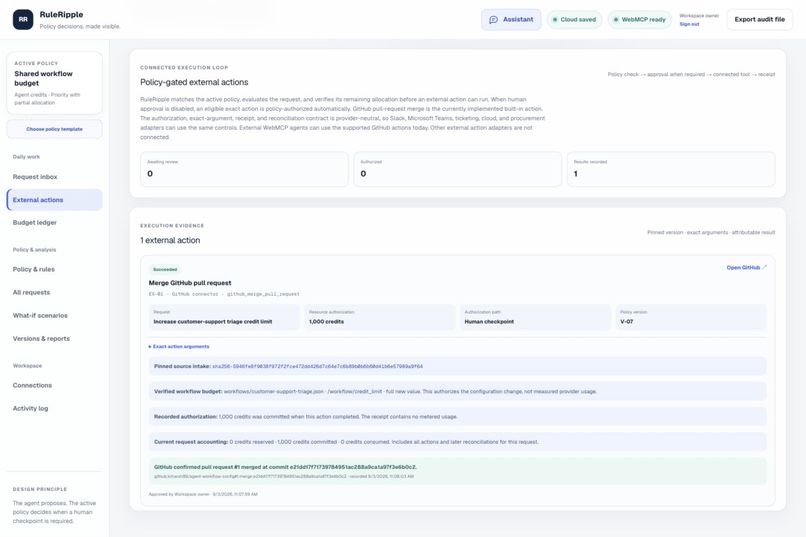
Task: Click the RR RuleRipple logo icon
Action: tap(23, 20)
